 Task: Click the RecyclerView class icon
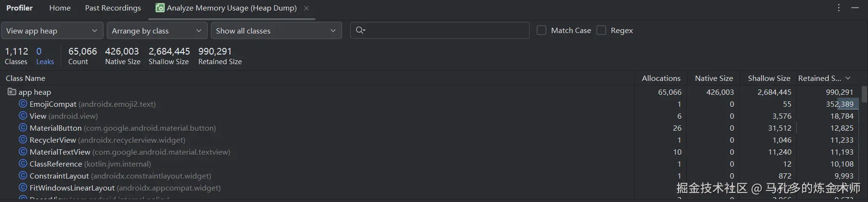(x=22, y=140)
